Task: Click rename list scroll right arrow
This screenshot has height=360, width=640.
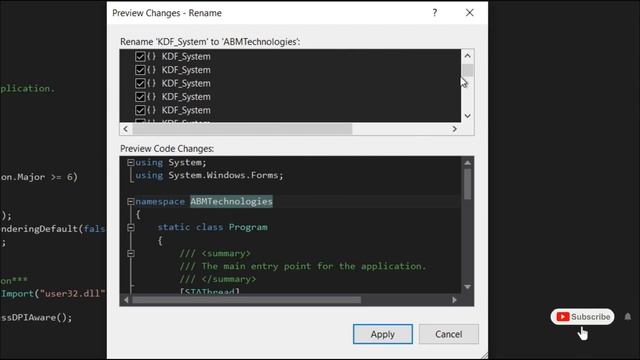Action: 455,129
